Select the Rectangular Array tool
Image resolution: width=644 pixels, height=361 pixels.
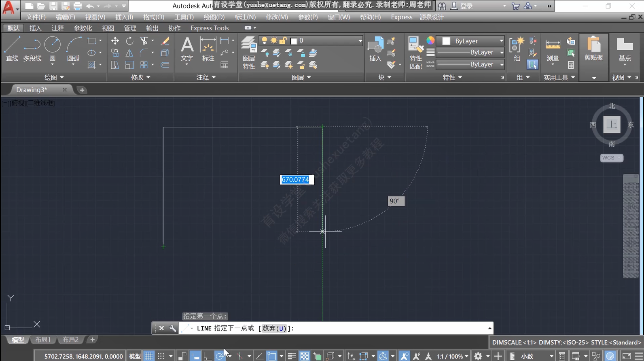(x=144, y=65)
